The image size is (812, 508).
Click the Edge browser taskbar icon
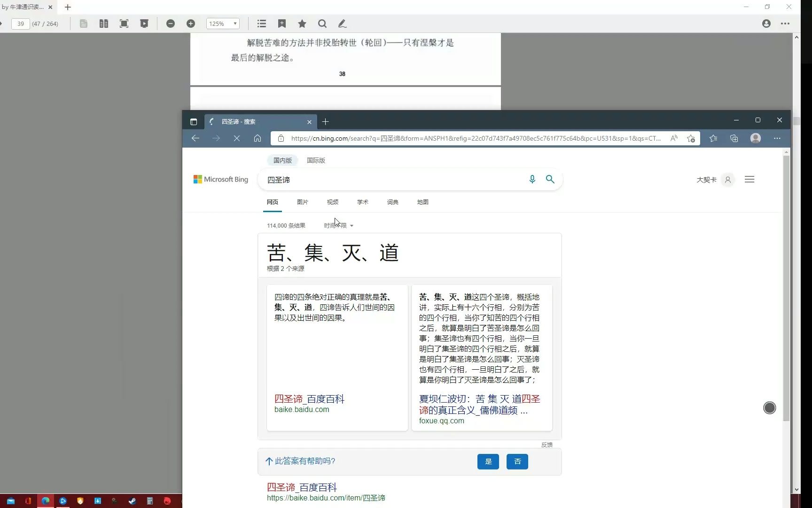coord(45,501)
